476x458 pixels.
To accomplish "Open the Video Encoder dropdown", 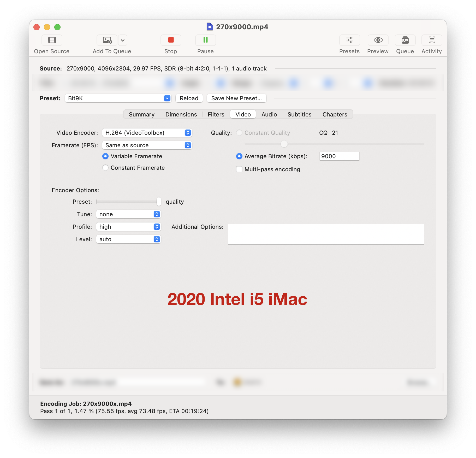I will pos(147,133).
